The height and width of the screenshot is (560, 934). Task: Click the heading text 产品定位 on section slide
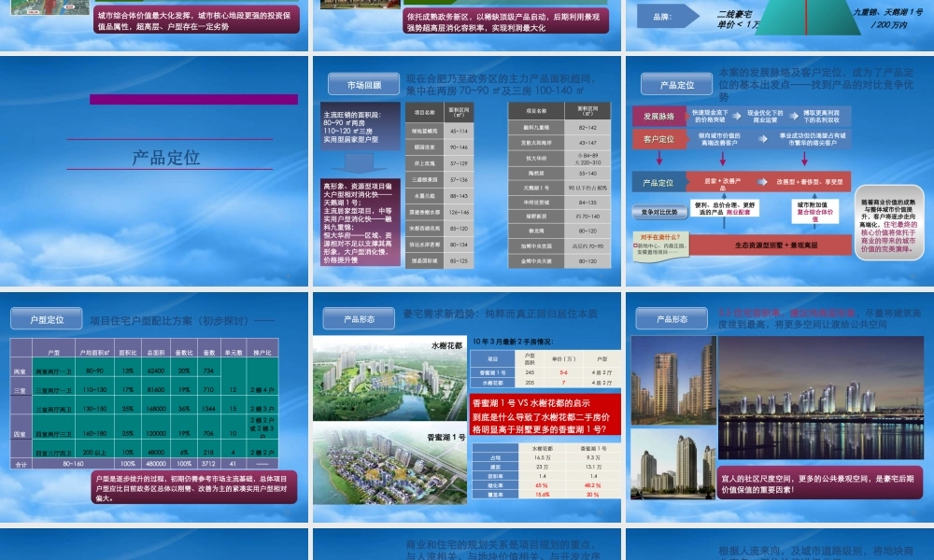coord(166,158)
